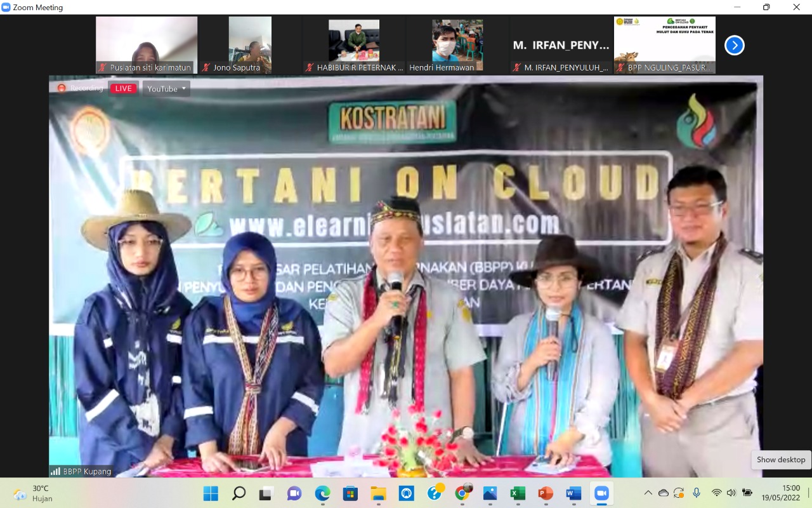Switch to Excel in the taskbar

518,493
